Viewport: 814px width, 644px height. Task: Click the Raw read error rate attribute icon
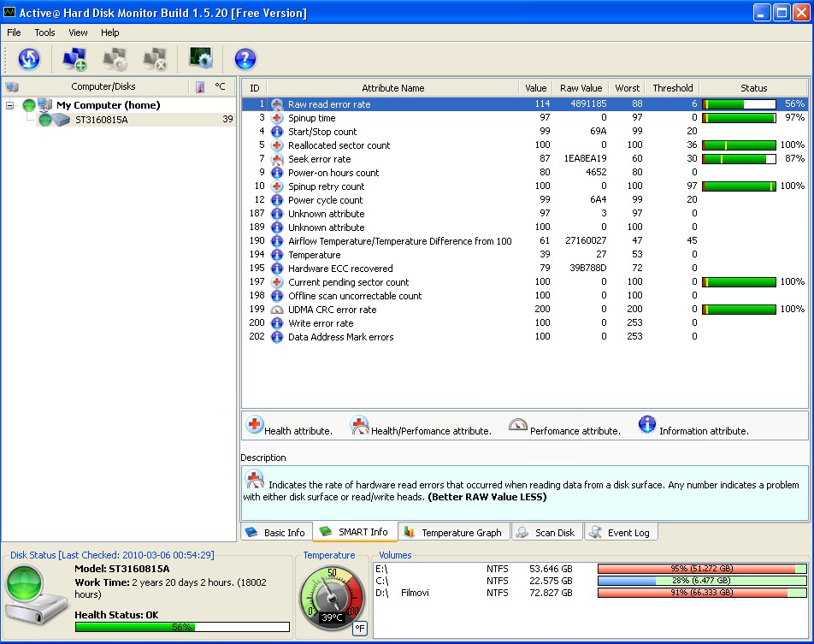[x=277, y=104]
